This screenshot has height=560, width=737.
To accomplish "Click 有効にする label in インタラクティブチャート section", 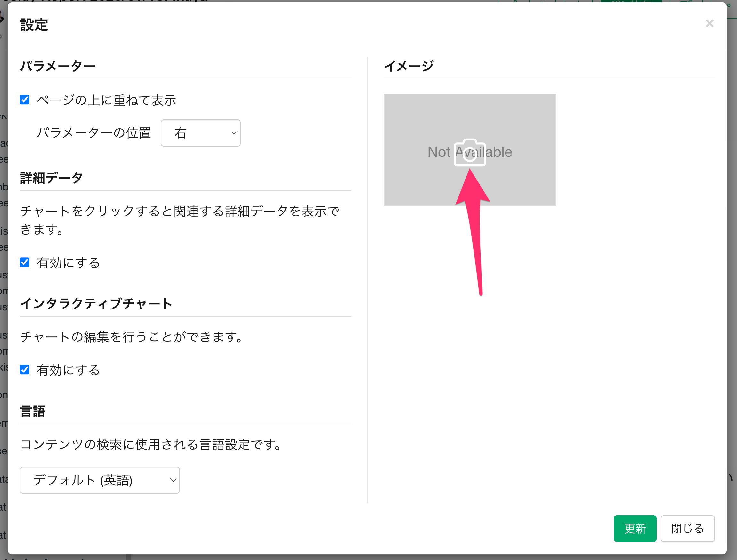I will (69, 370).
